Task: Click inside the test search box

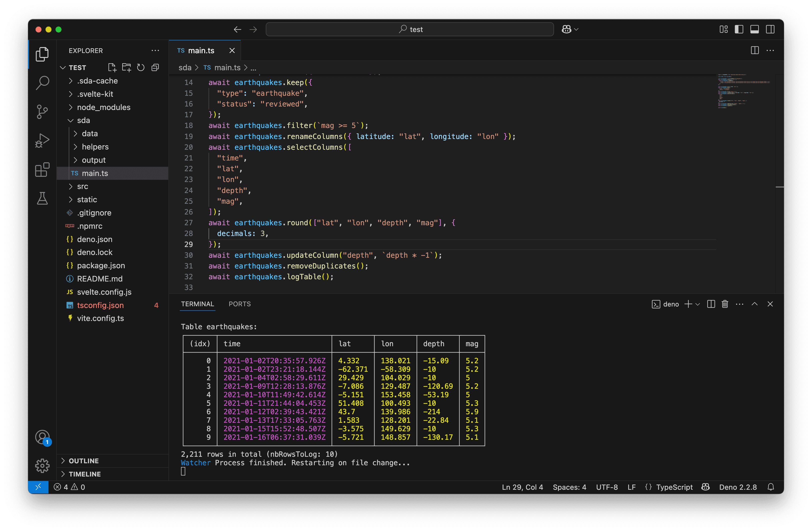Action: coord(409,29)
